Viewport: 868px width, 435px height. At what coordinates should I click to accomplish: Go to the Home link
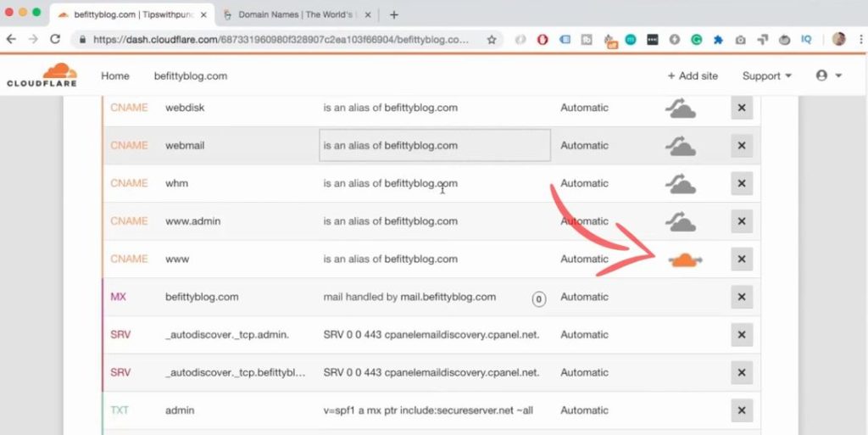115,75
